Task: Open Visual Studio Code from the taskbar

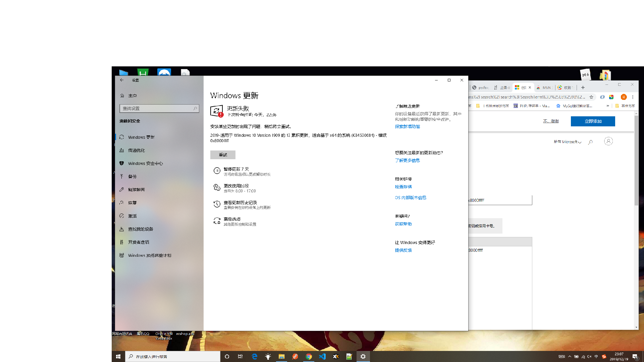Action: pos(322,356)
